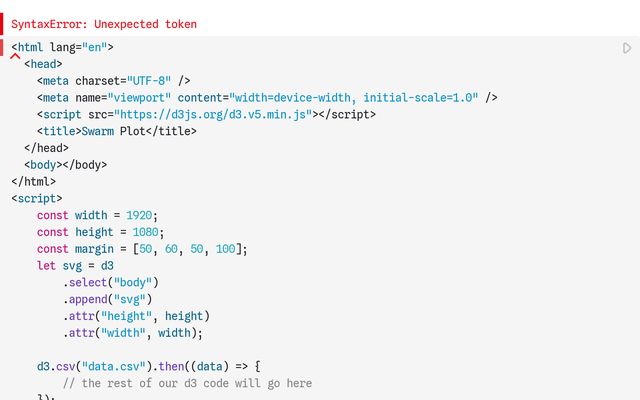Click the opening head tag
The height and width of the screenshot is (400, 640).
(43, 64)
